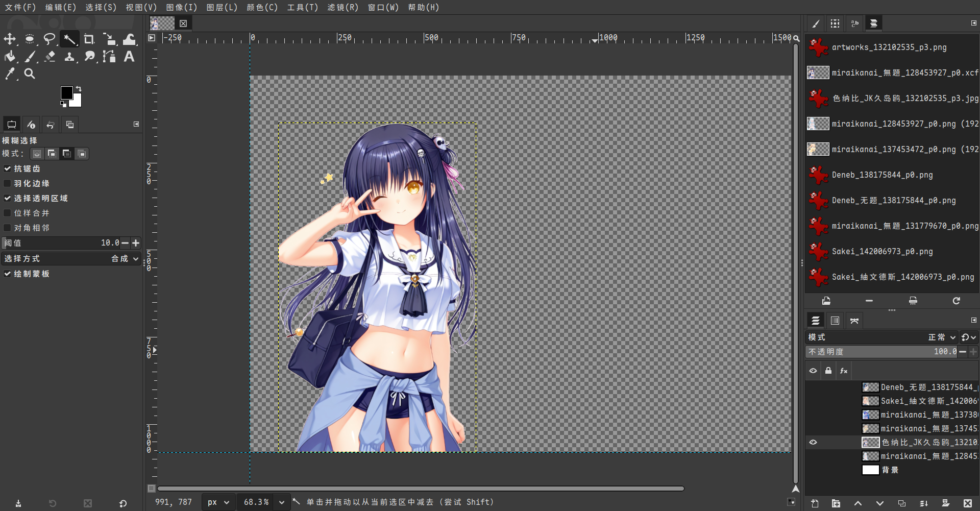This screenshot has width=980, height=511.
Task: Raise the selected layer one step
Action: coord(858,503)
